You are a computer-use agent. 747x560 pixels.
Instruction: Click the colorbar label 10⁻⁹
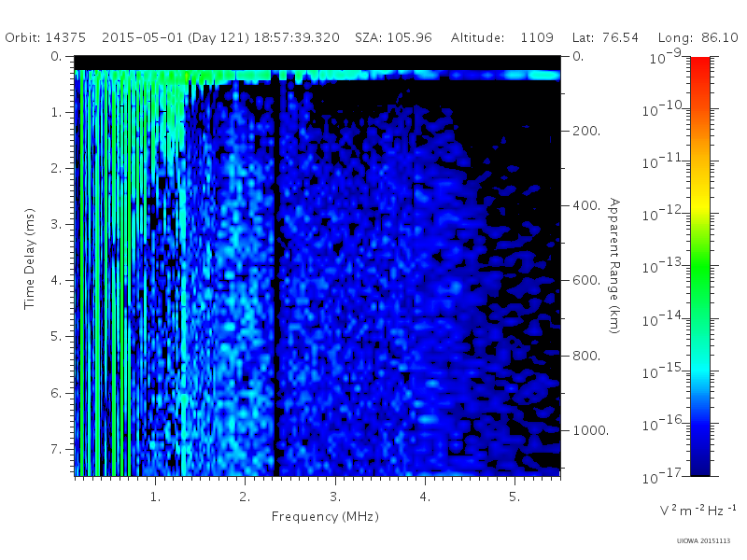coord(666,57)
